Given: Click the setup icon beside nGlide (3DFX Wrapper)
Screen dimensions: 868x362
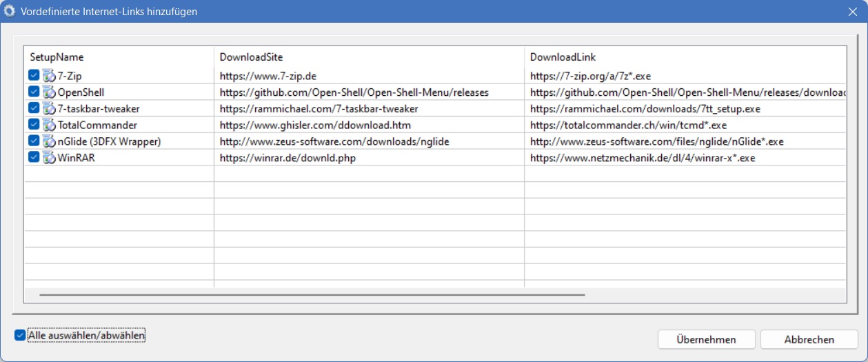Looking at the screenshot, I should (49, 141).
